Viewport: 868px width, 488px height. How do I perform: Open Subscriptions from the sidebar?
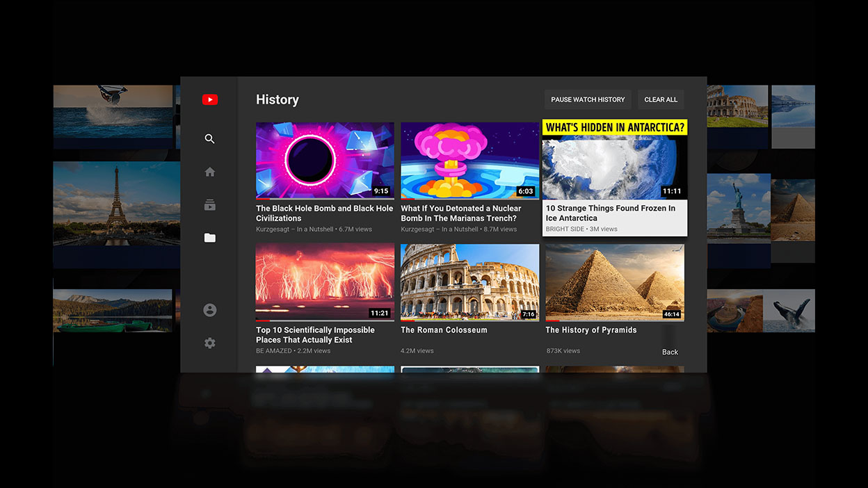209,204
